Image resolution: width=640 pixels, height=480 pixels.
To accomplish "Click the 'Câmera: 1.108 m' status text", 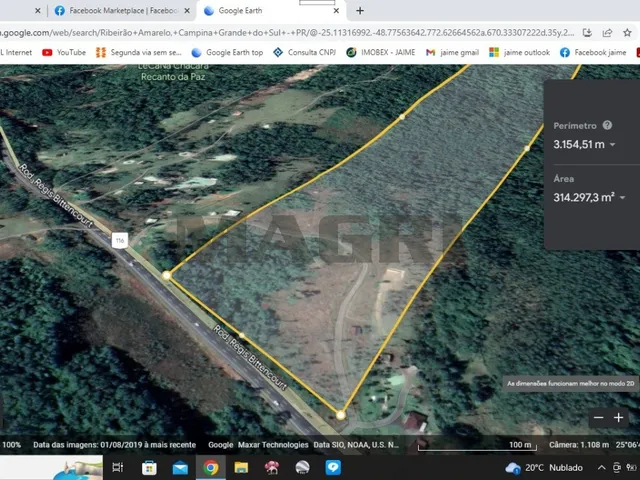I will coord(579,445).
